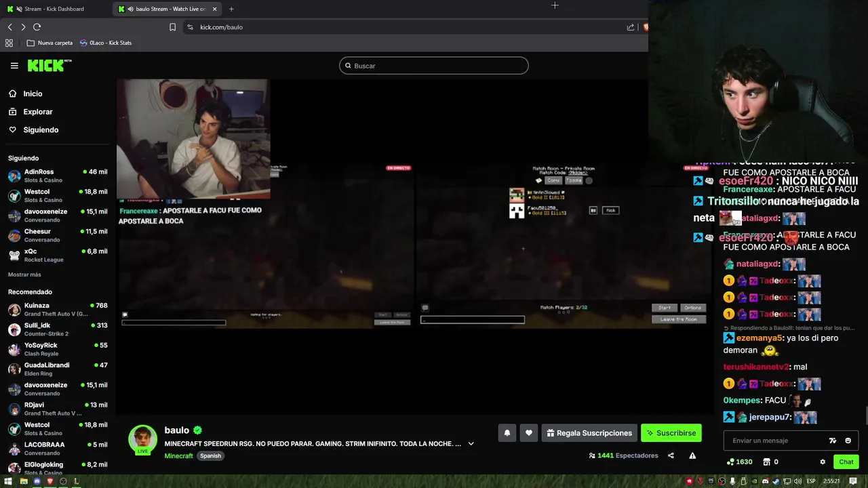Close the baulo Stream tab
This screenshot has width=868, height=488.
tap(215, 9)
